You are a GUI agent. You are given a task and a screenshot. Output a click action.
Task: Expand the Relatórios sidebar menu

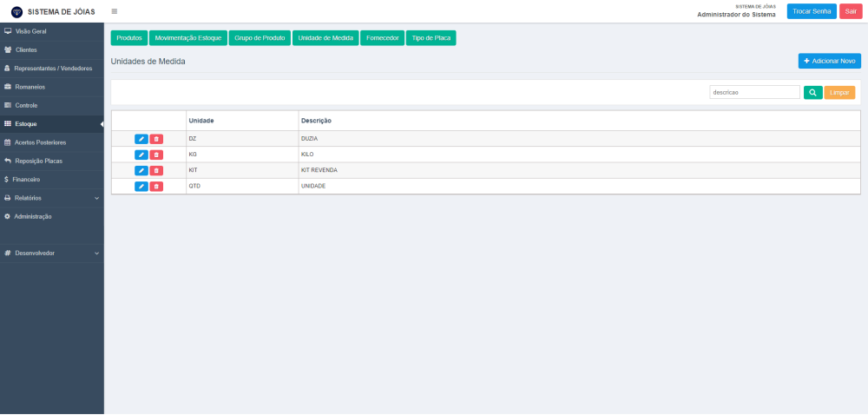[52, 198]
